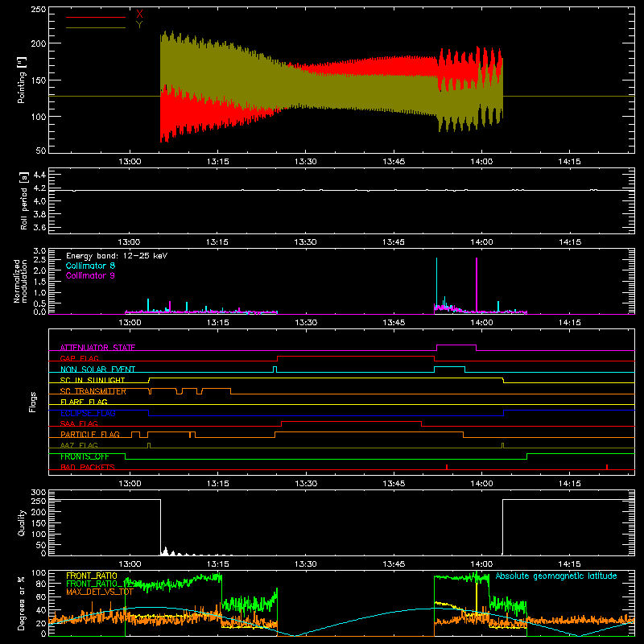Click the Roll period axis title
Image resolution: width=644 pixels, height=644 pixels.
[x=23, y=200]
